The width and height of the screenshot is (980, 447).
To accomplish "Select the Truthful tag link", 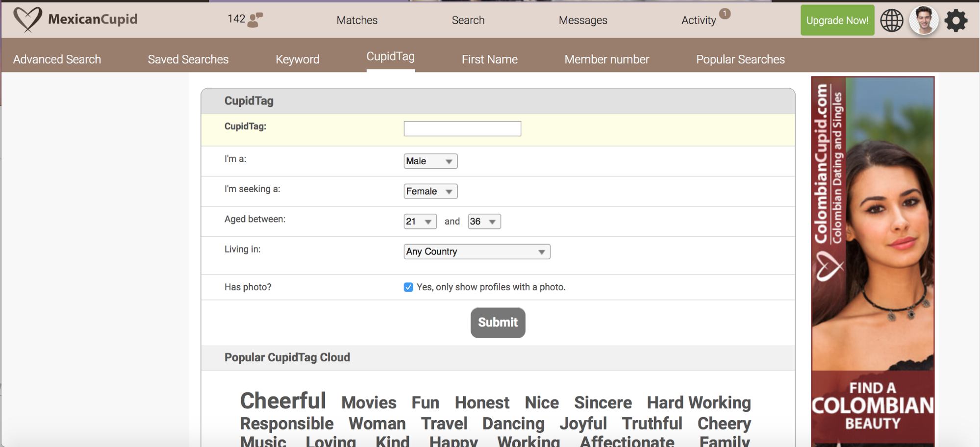I will (x=652, y=424).
